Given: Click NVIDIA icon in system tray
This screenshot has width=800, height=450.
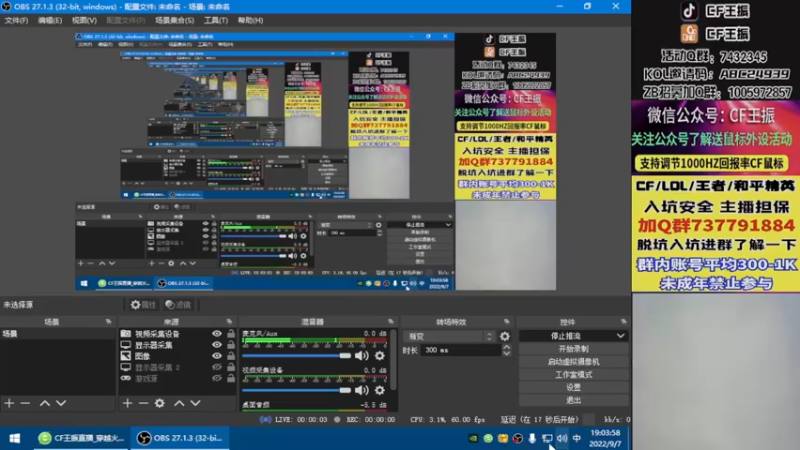Looking at the screenshot, I should pyautogui.click(x=473, y=438).
